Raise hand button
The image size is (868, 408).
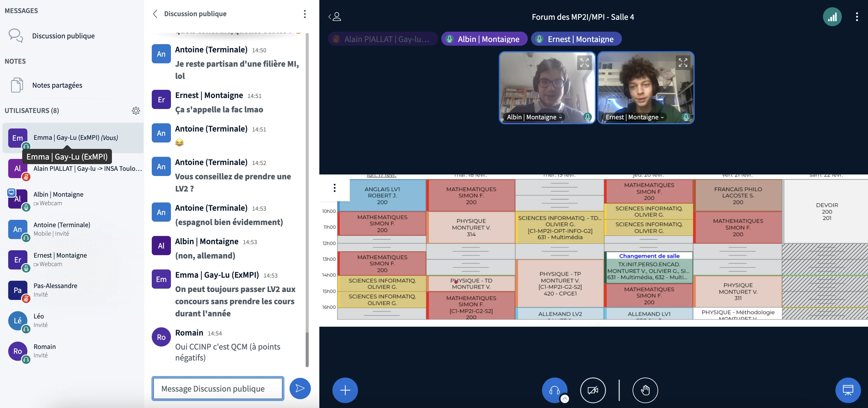click(x=645, y=390)
